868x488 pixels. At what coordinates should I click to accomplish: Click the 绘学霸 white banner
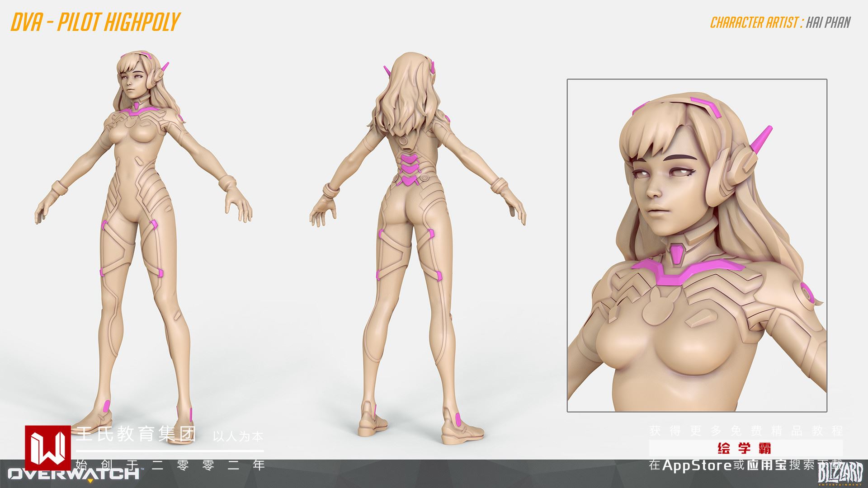tap(745, 448)
